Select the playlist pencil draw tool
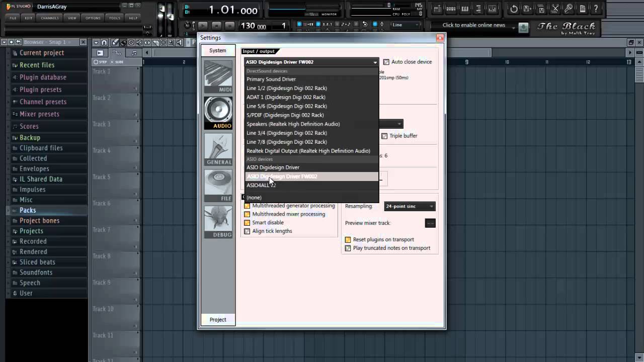 tap(115, 42)
